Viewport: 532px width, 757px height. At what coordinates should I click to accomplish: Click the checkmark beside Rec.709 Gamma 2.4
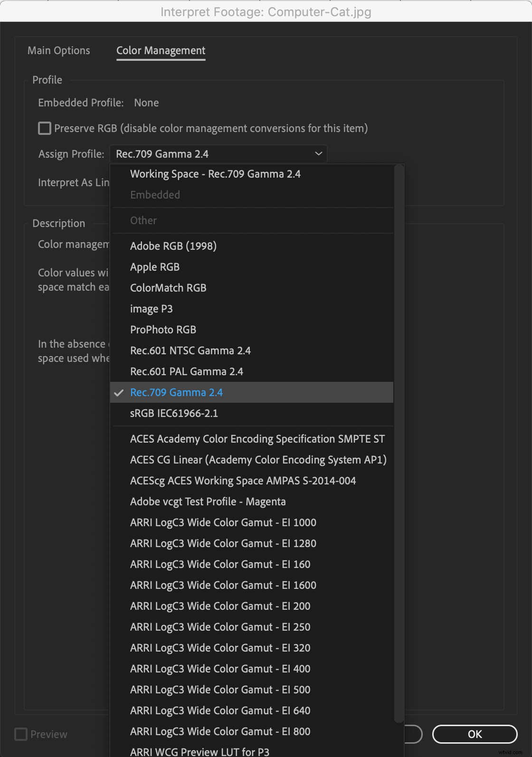(119, 393)
